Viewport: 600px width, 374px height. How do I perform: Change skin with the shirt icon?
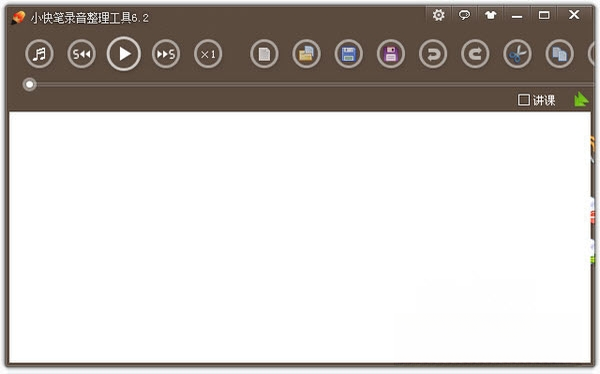[x=490, y=15]
